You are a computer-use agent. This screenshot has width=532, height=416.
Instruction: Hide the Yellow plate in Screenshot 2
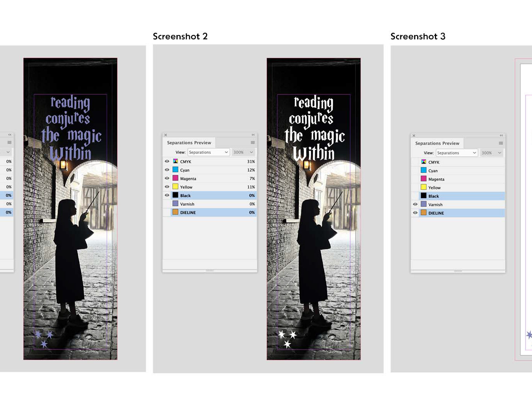pos(167,187)
